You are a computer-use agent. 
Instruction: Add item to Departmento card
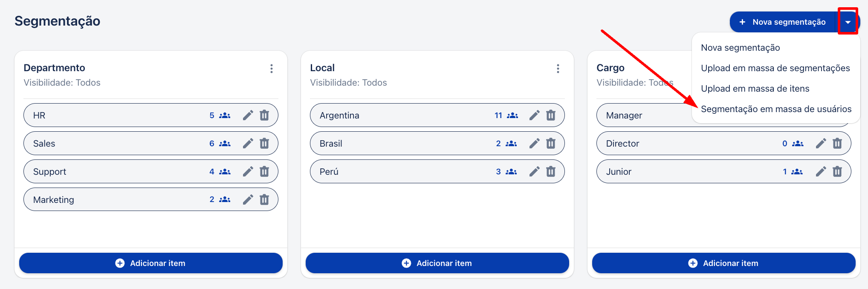click(151, 263)
